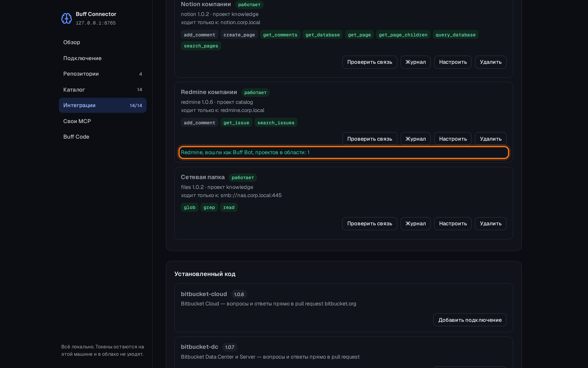Image resolution: width=588 pixels, height=368 pixels.
Task: Click Удалить for Сетевая папка
Action: click(x=491, y=223)
